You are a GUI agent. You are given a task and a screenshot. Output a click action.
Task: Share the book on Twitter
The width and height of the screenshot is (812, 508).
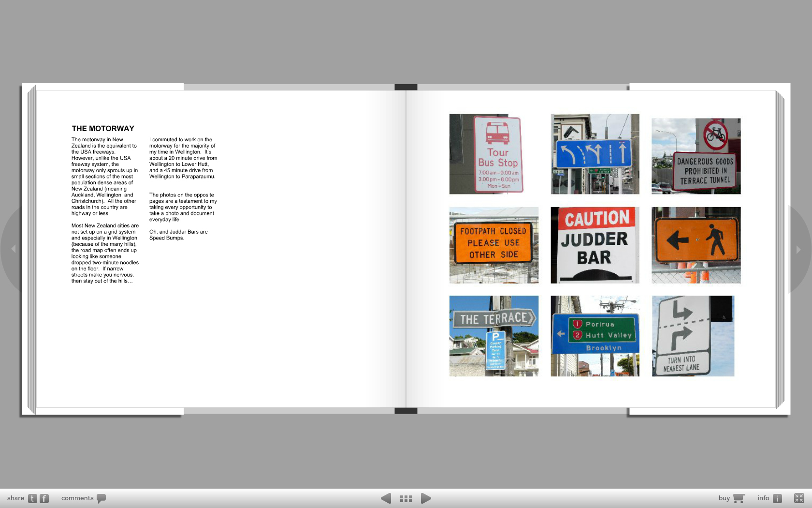click(32, 498)
